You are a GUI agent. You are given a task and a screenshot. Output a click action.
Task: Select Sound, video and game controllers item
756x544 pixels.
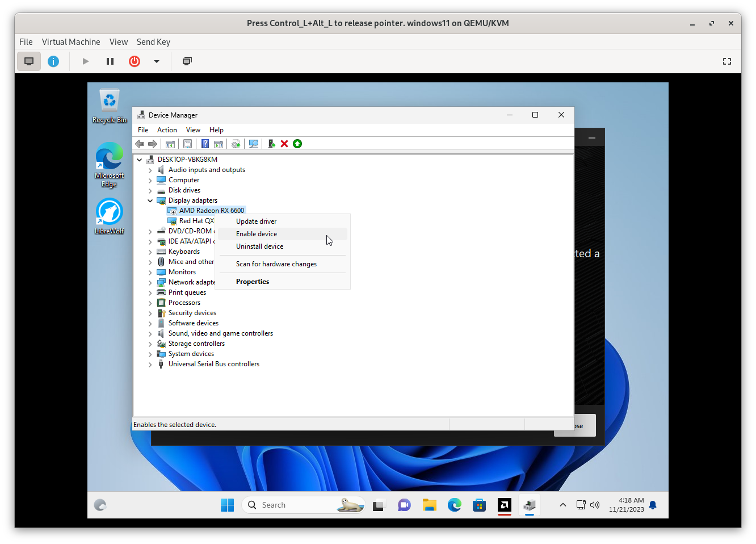pyautogui.click(x=221, y=333)
